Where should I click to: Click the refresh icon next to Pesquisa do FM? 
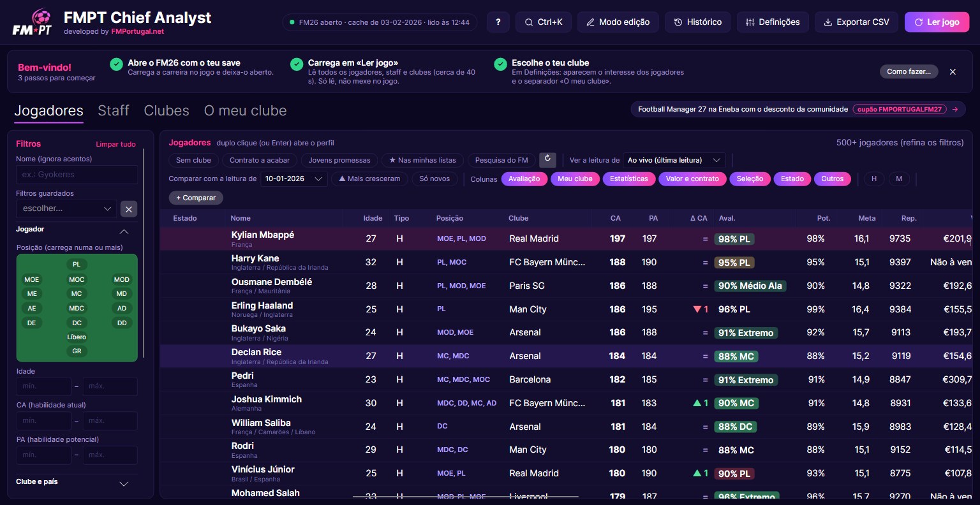pyautogui.click(x=547, y=160)
